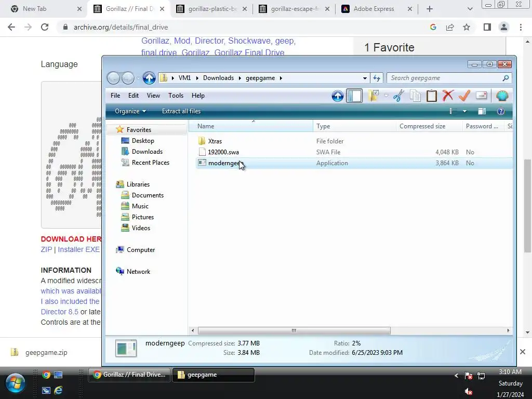This screenshot has height=399, width=532.
Task: Expand the arrow after Downloads in the breadcrumb
Action: [240, 78]
